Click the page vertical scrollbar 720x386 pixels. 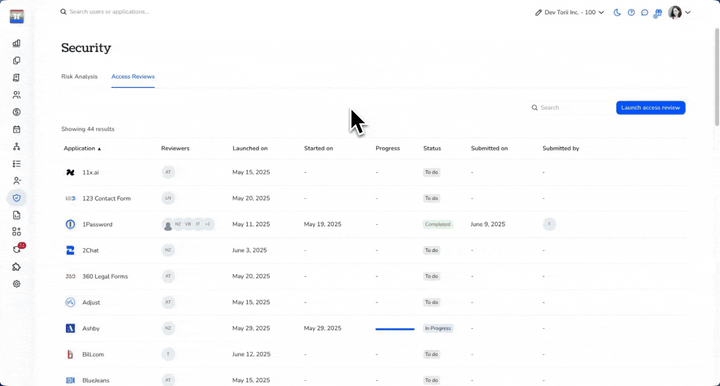pos(717,76)
